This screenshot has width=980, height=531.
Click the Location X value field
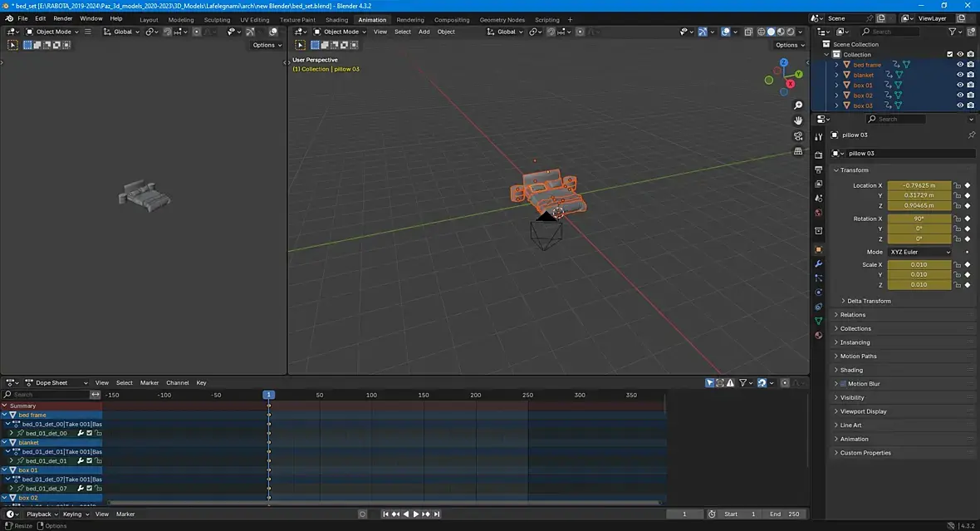(919, 185)
